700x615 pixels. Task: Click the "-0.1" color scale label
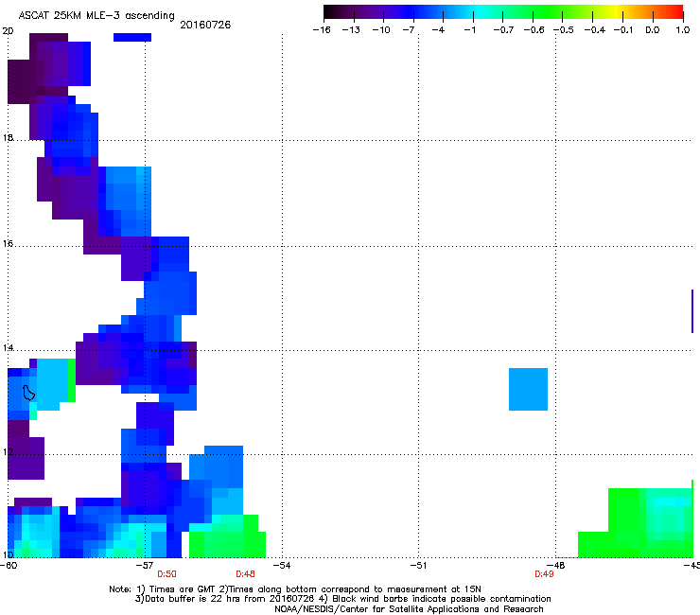(x=623, y=30)
